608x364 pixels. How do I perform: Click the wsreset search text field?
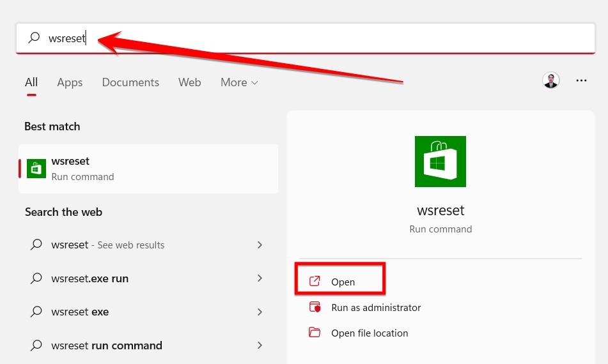pyautogui.click(x=306, y=38)
